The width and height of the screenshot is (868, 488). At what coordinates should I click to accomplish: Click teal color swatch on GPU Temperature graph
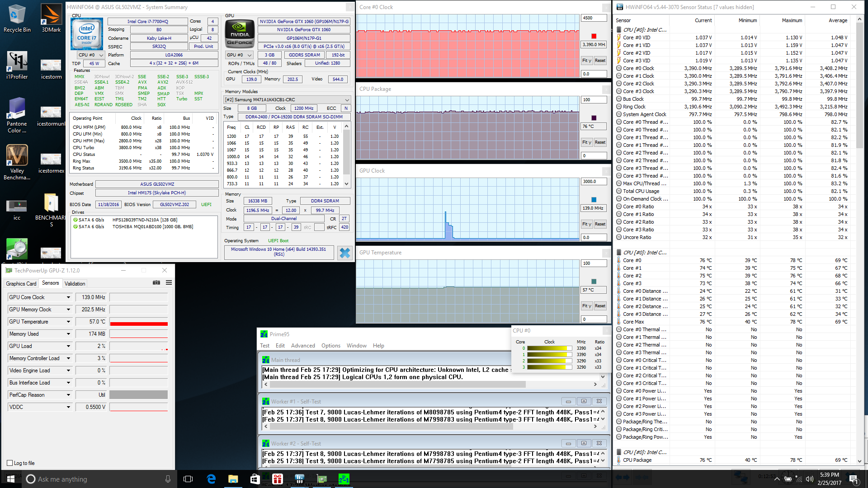(594, 282)
